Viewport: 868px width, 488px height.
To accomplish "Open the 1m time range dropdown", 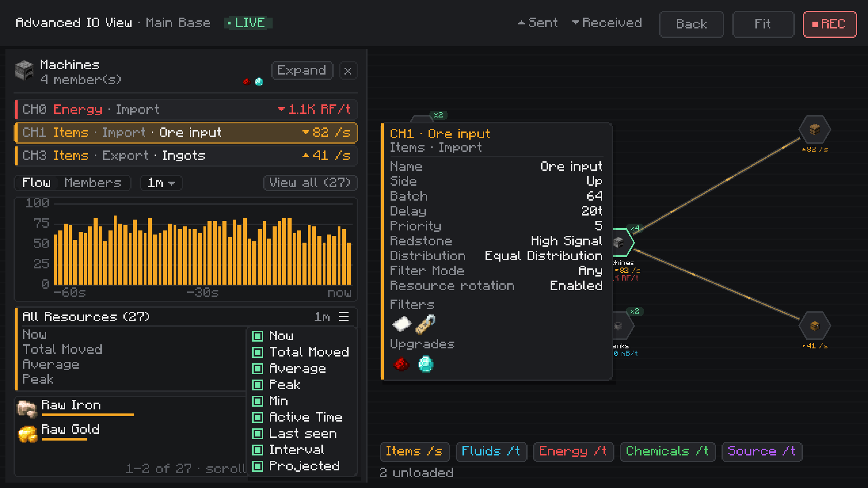I will coord(161,183).
